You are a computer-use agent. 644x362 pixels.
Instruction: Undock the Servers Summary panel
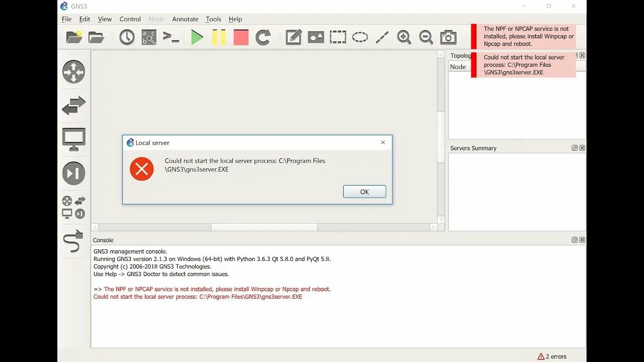click(575, 148)
